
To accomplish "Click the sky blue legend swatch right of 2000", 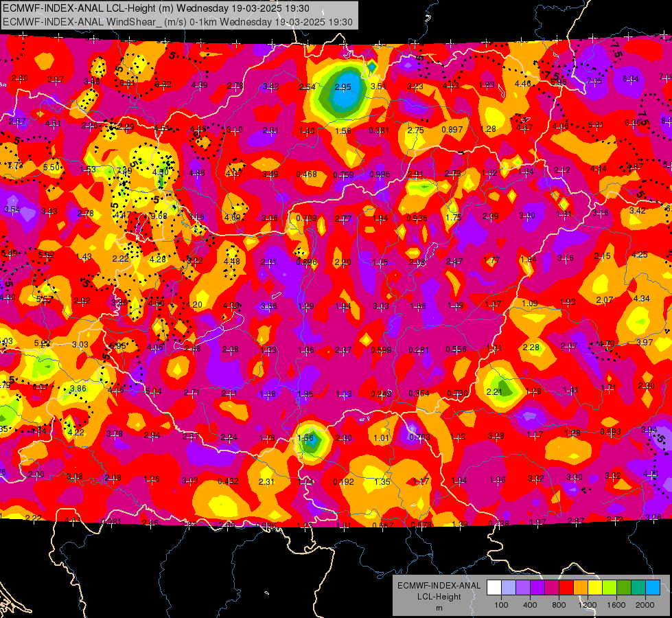I will pyautogui.click(x=652, y=588).
